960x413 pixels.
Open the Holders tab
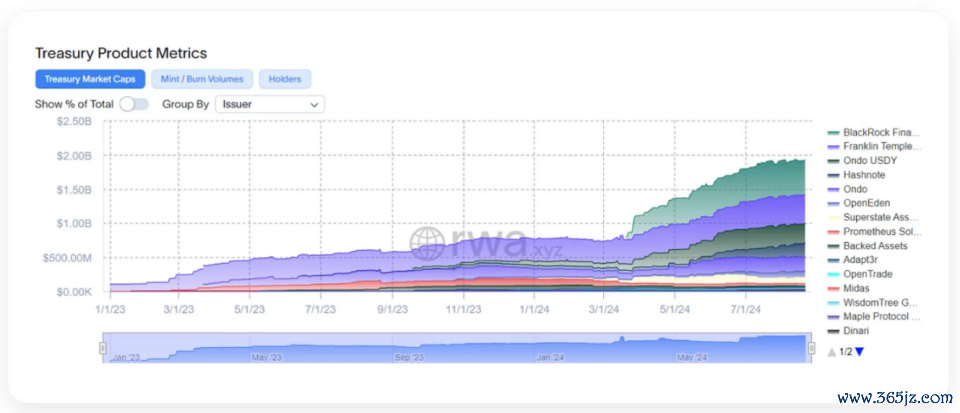[x=285, y=78]
